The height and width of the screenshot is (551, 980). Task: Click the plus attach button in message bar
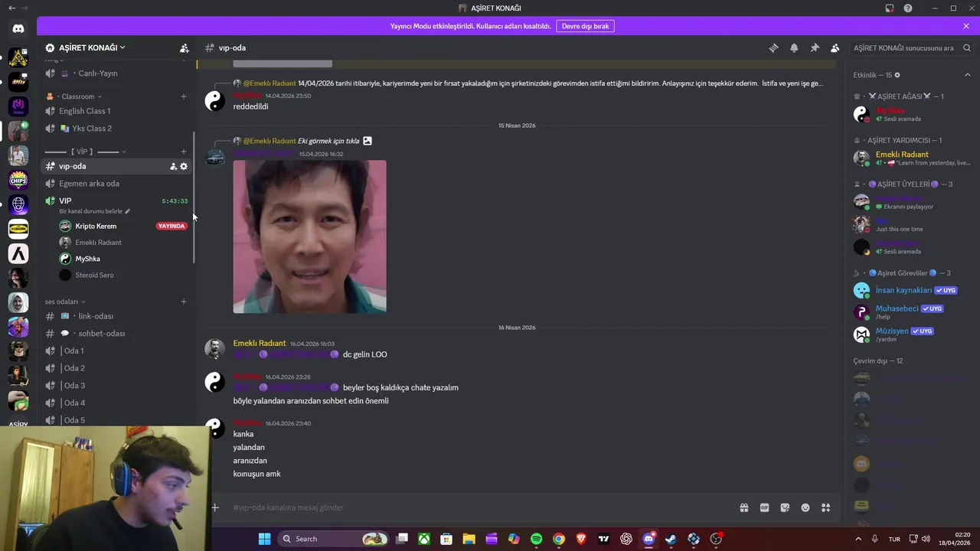215,507
